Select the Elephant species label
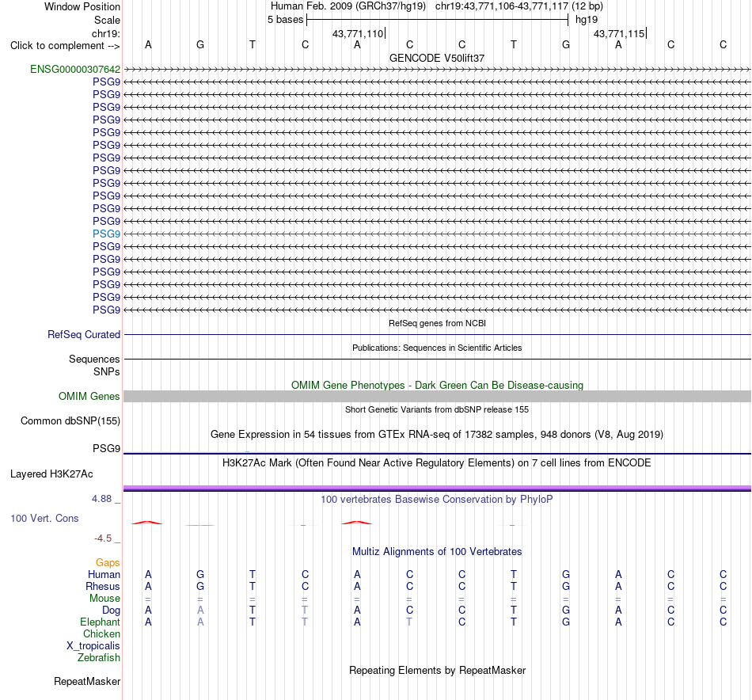Viewport: 752px width, 700px height. 101,622
